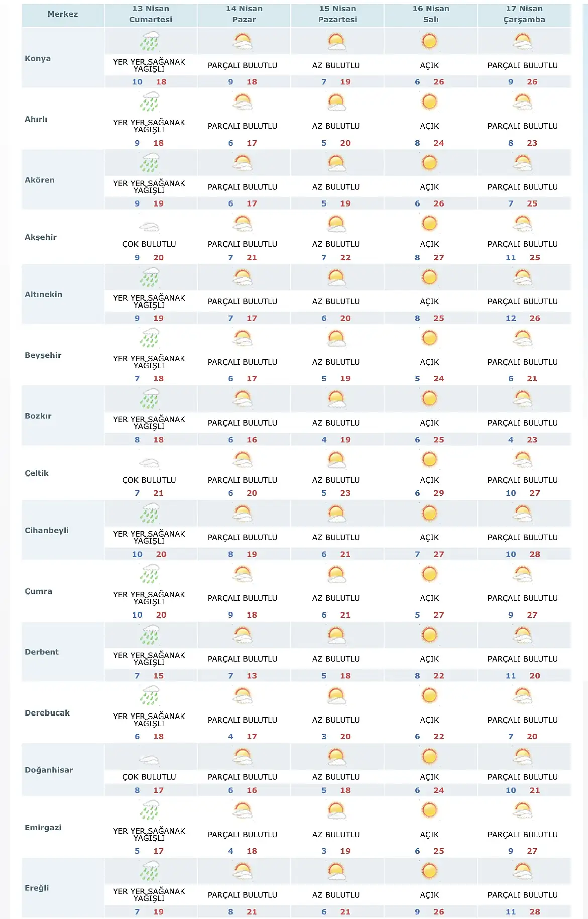Click Cihanbeyli's few clouds icon for 15 Nisan
Image resolution: width=588 pixels, height=919 pixels.
(336, 514)
